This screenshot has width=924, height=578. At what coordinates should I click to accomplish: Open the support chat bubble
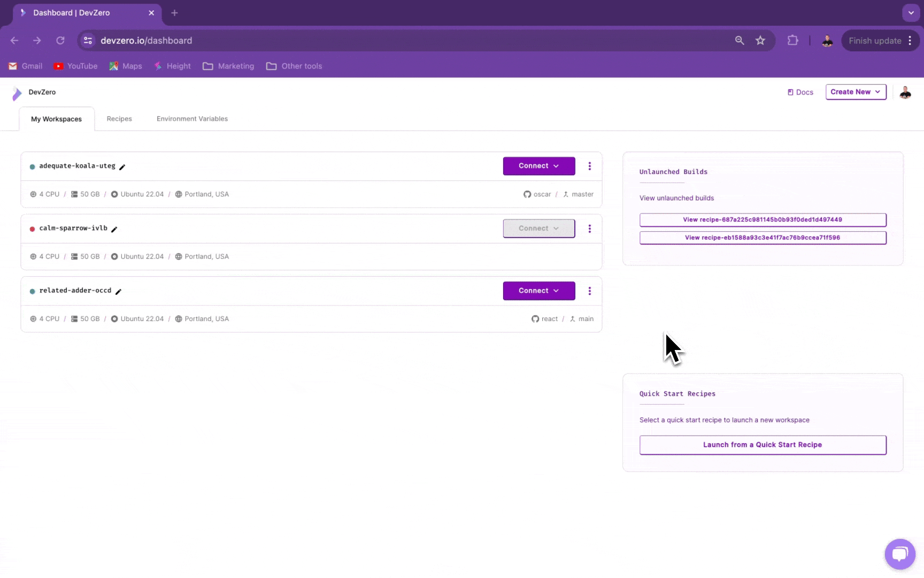pos(899,554)
